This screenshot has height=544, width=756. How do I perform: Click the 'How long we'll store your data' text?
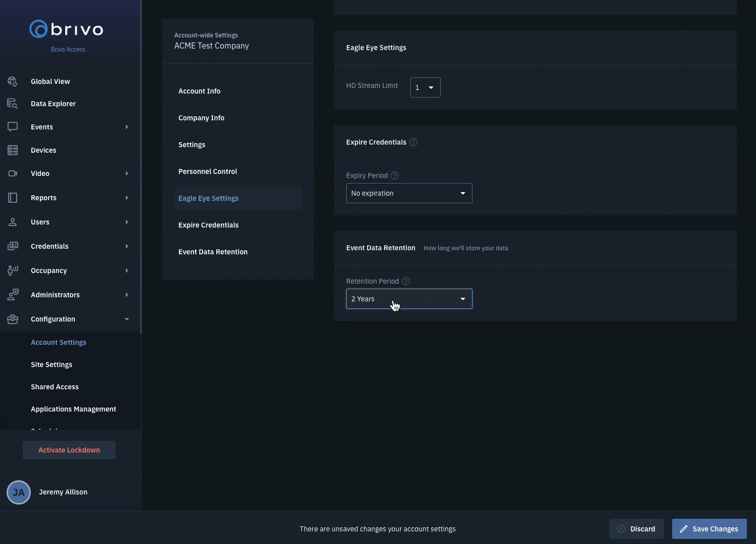tap(466, 248)
